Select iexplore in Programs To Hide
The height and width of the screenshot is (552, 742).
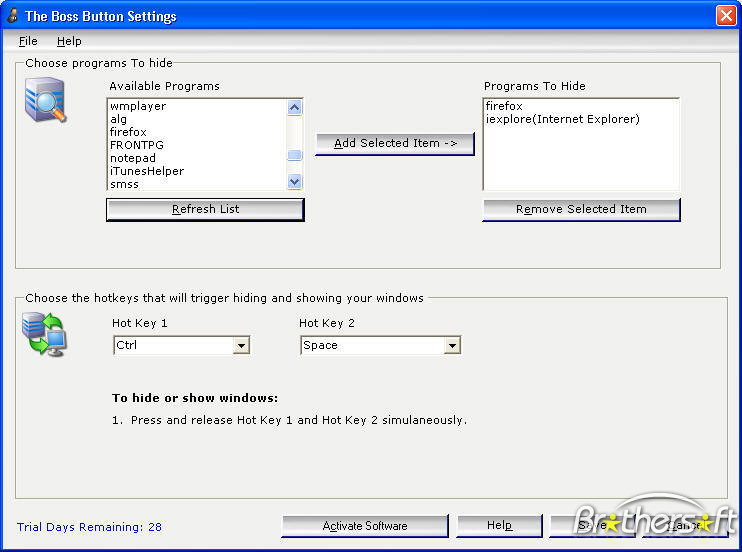[x=562, y=119]
